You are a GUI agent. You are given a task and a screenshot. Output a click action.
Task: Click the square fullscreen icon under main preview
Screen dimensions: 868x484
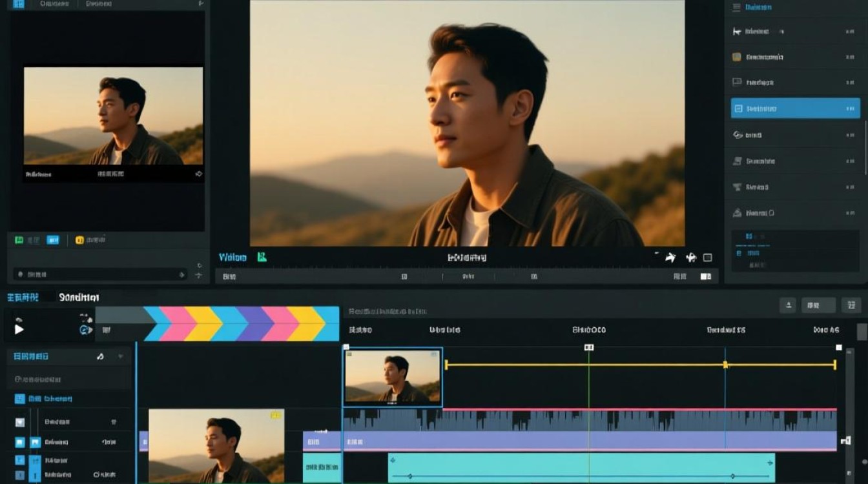click(x=707, y=257)
